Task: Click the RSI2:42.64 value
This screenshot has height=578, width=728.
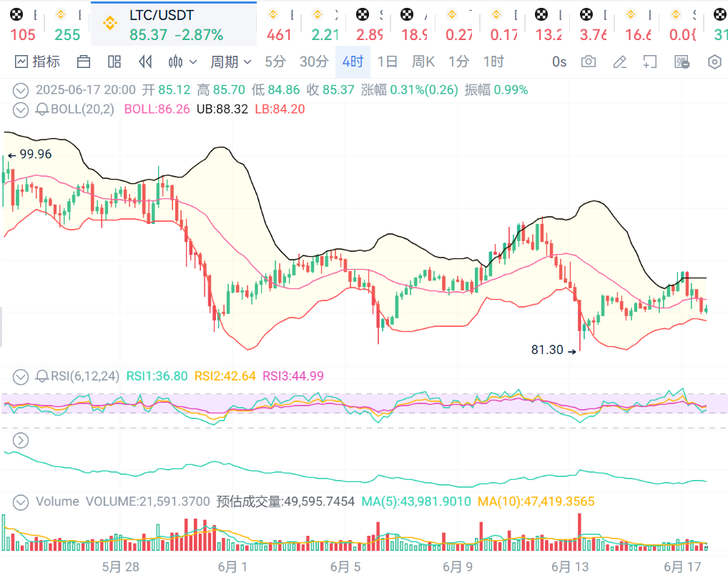Action: (225, 376)
